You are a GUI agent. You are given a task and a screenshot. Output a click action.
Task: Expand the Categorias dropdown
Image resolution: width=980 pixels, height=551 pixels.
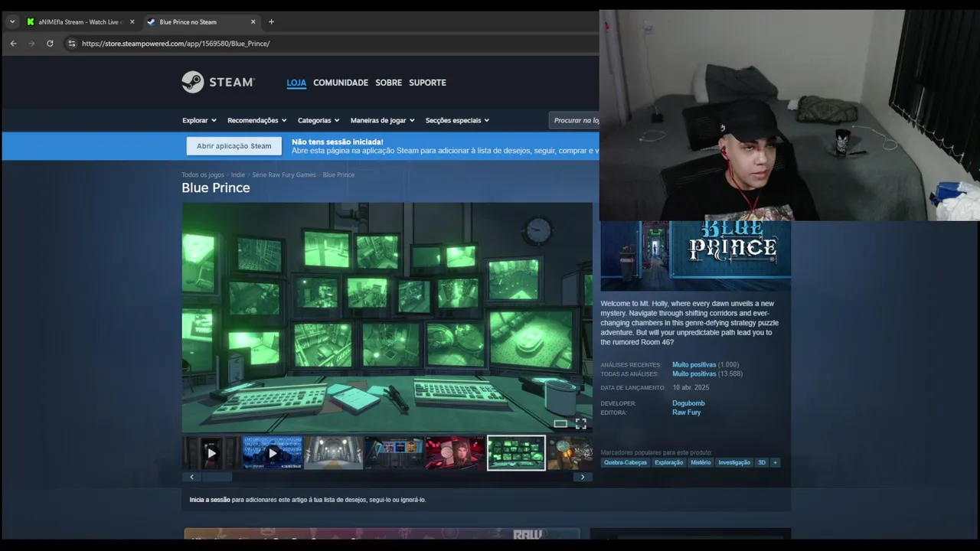pyautogui.click(x=318, y=120)
